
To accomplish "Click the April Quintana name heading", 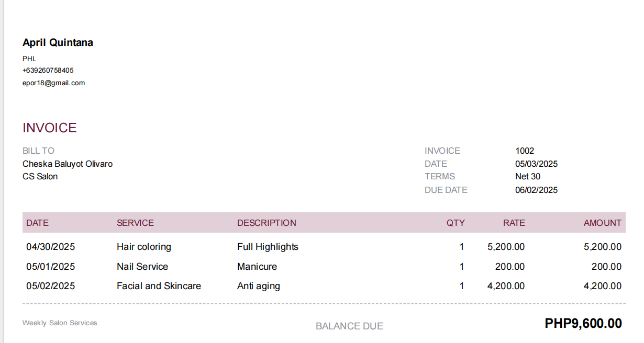I will click(x=58, y=43).
